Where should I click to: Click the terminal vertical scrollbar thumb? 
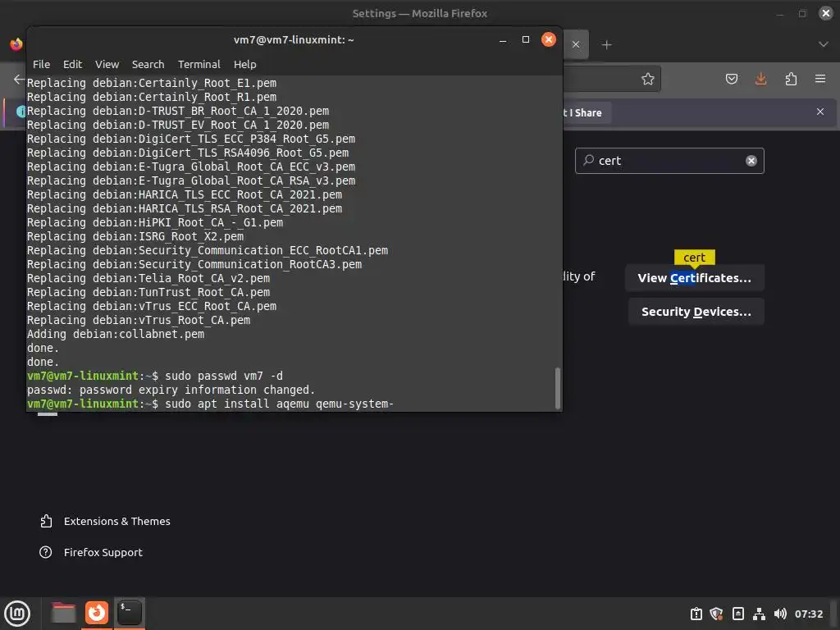pos(557,388)
